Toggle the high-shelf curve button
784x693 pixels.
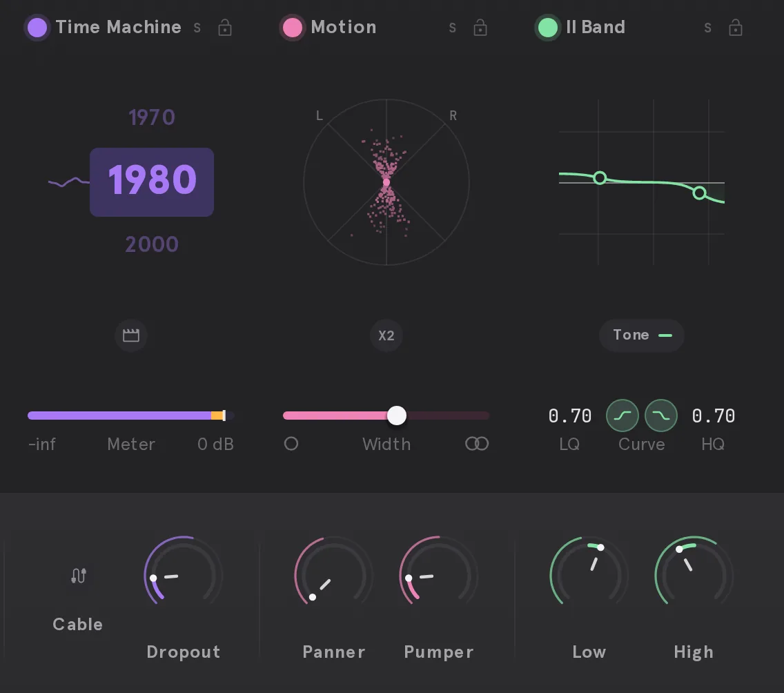click(661, 416)
